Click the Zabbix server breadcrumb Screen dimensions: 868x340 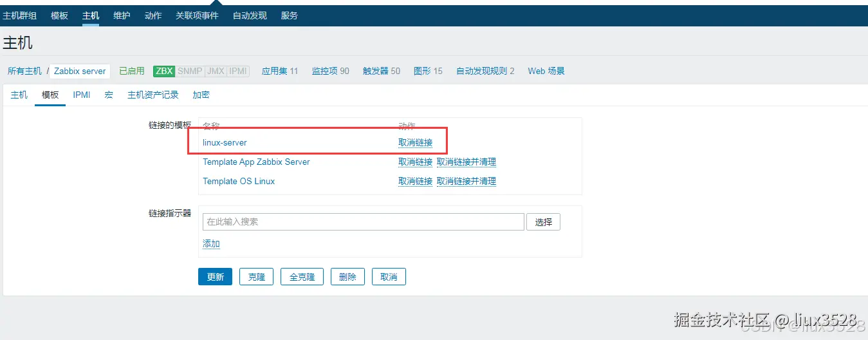tap(80, 71)
